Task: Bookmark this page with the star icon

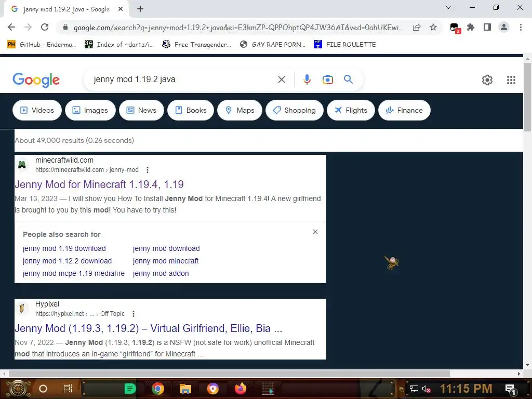Action: 433,27
